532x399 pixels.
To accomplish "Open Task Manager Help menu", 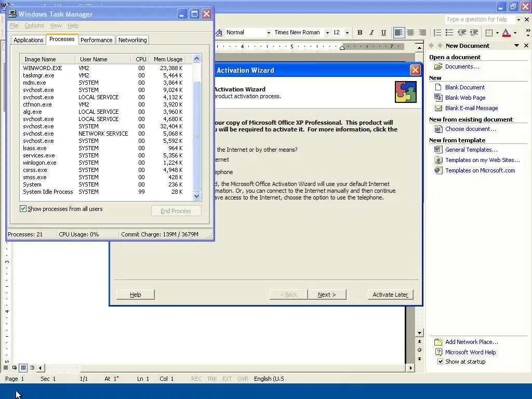I will pyautogui.click(x=73, y=25).
